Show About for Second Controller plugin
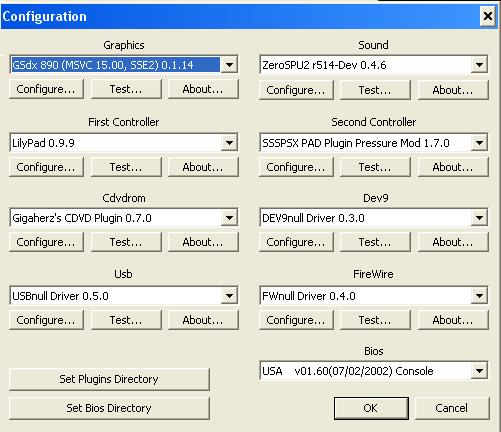This screenshot has width=501, height=432. pyautogui.click(x=453, y=167)
